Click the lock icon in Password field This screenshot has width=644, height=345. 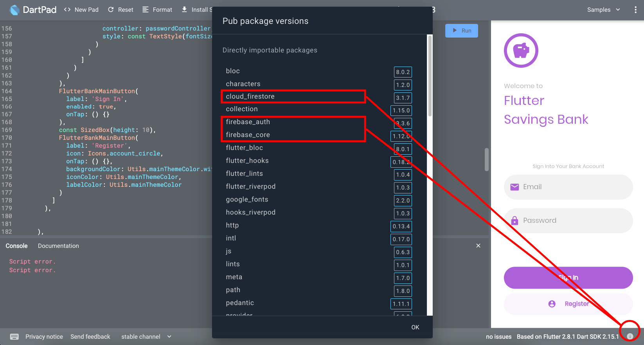(515, 220)
